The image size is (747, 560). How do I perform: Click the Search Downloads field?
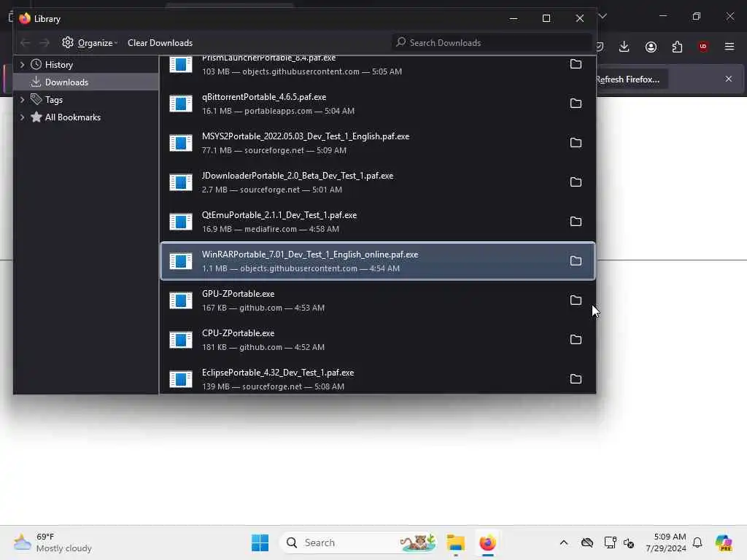(x=492, y=43)
